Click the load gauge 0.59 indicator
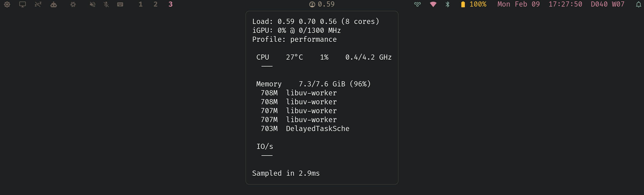 [x=322, y=4]
